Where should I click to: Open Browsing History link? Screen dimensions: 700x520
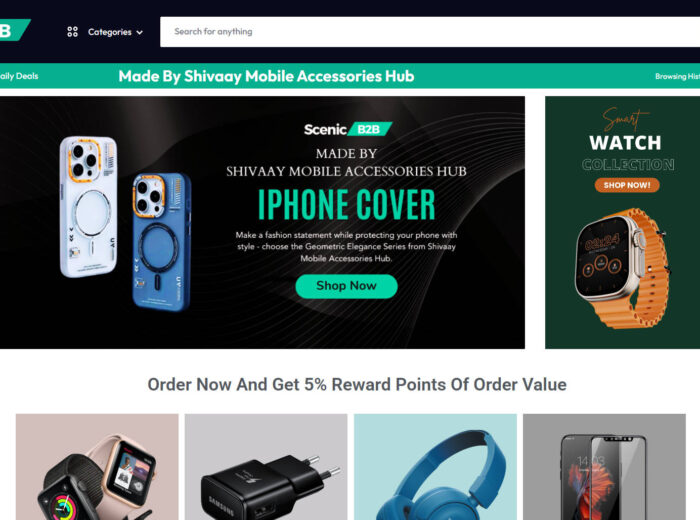coord(677,76)
